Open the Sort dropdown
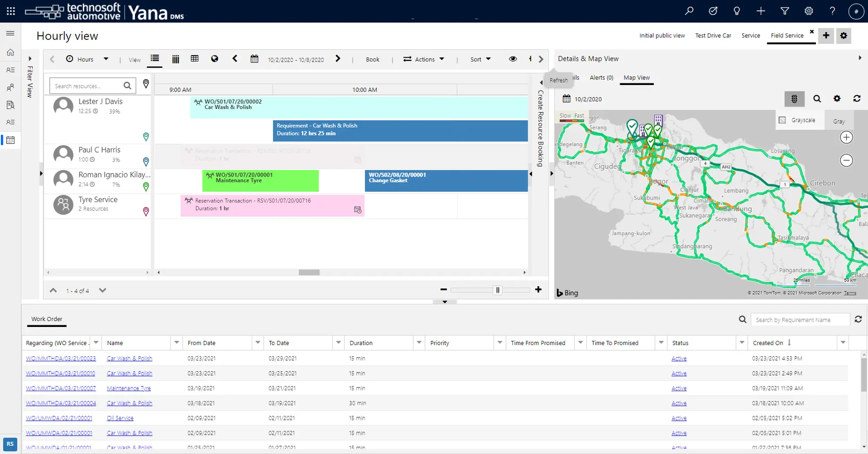Viewport: 868px width, 454px height. click(480, 59)
